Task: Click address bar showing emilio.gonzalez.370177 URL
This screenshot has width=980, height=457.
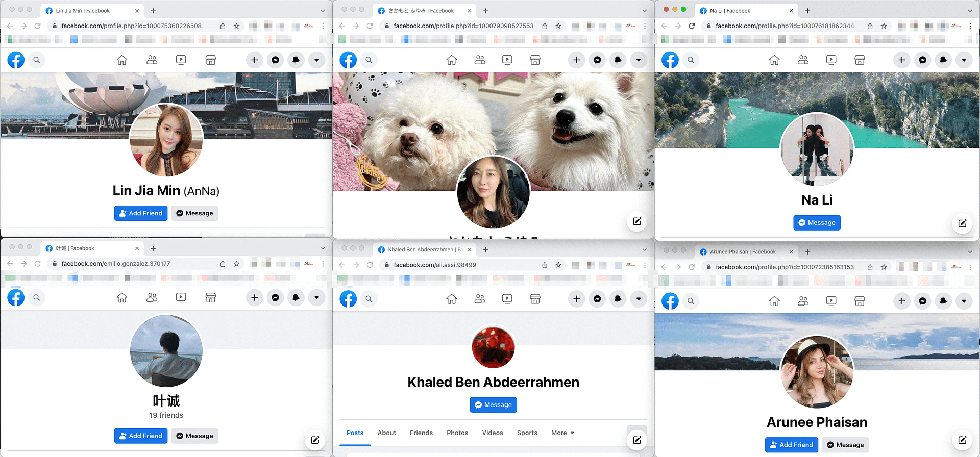Action: pyautogui.click(x=138, y=264)
